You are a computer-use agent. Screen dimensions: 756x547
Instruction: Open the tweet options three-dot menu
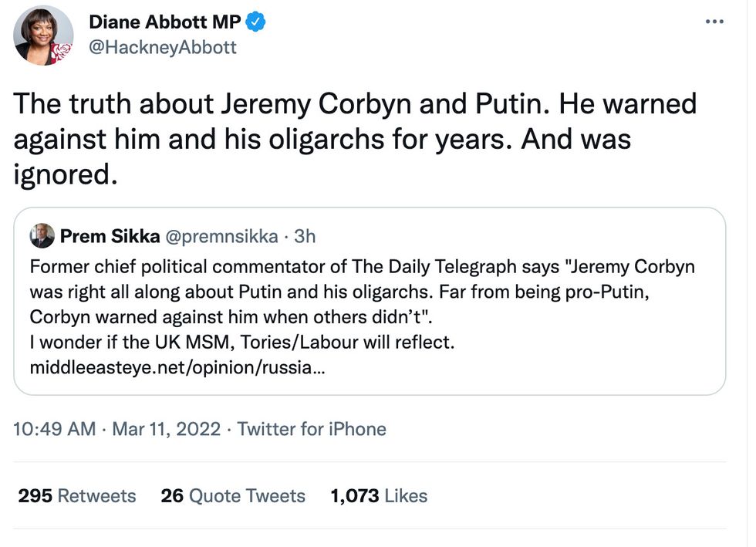(714, 22)
